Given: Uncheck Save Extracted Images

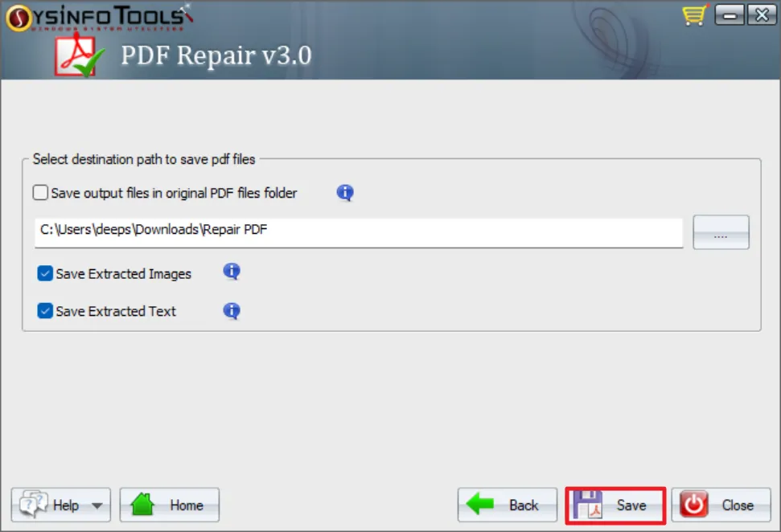Looking at the screenshot, I should click(x=45, y=273).
